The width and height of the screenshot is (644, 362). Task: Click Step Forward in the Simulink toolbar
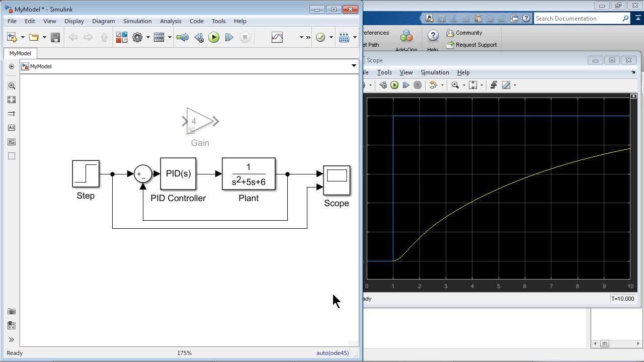tap(229, 37)
